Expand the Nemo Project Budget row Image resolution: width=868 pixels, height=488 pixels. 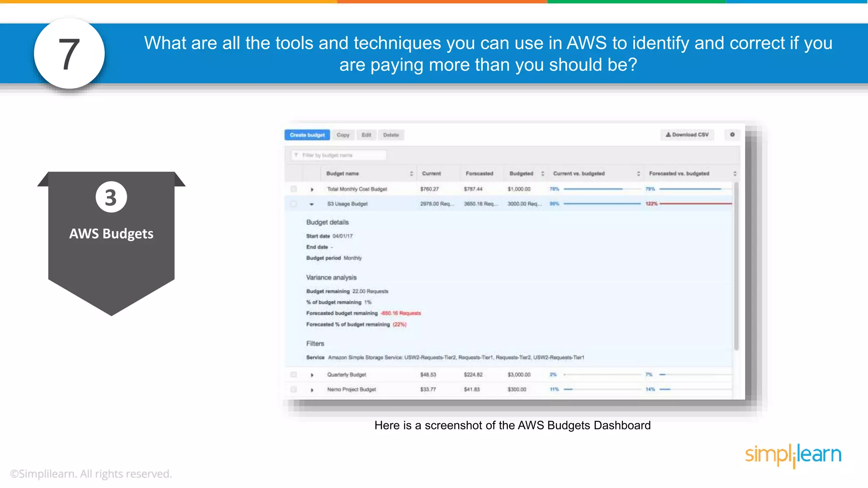click(x=312, y=390)
